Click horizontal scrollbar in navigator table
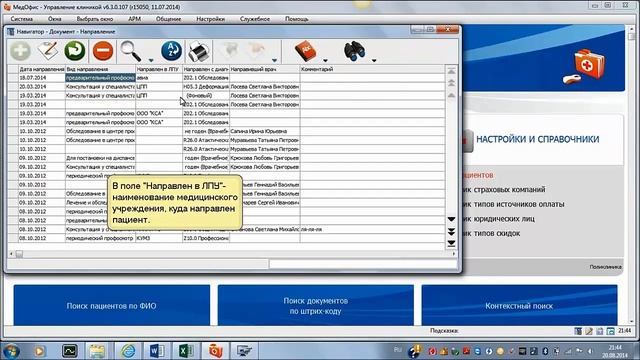 (232, 254)
